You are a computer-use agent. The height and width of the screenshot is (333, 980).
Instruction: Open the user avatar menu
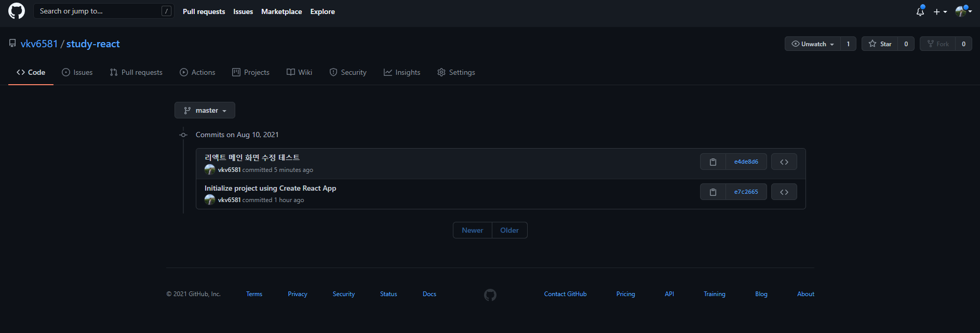click(963, 11)
